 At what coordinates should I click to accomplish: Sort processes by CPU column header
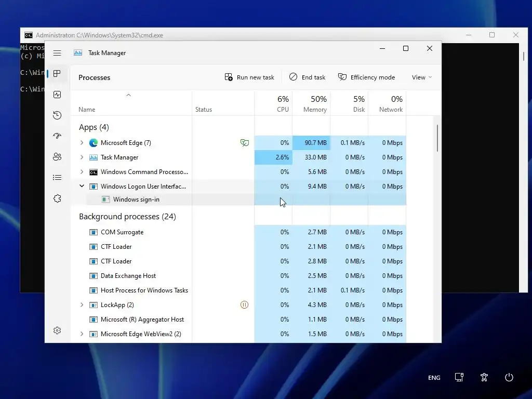[x=273, y=104]
